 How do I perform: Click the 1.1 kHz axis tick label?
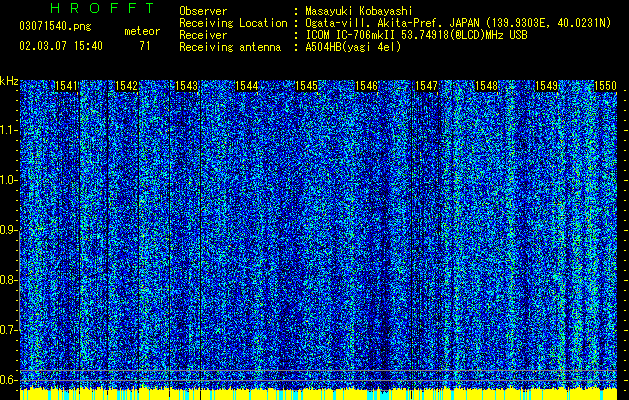pos(8,130)
